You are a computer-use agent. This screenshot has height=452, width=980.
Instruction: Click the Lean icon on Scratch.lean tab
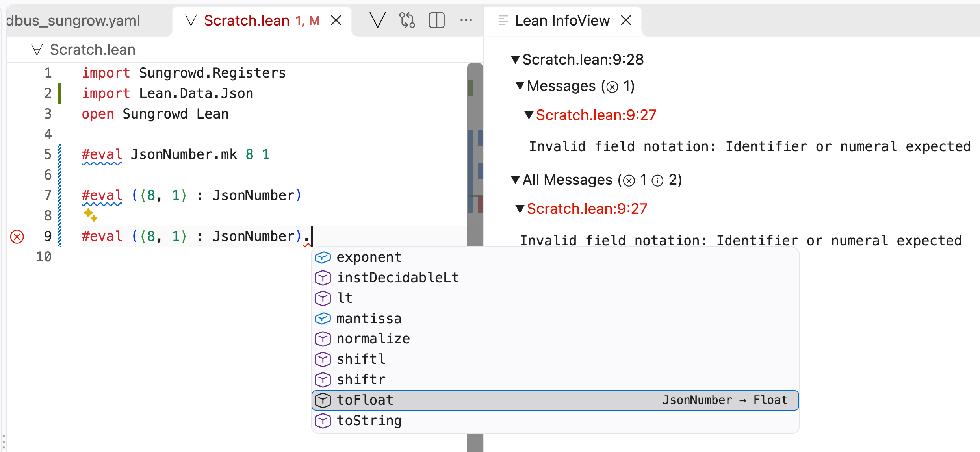[191, 20]
